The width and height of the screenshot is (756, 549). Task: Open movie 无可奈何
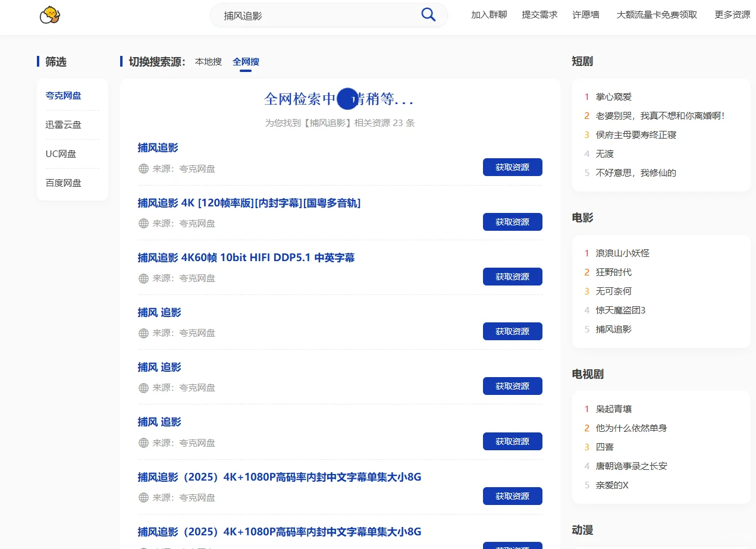tap(613, 291)
